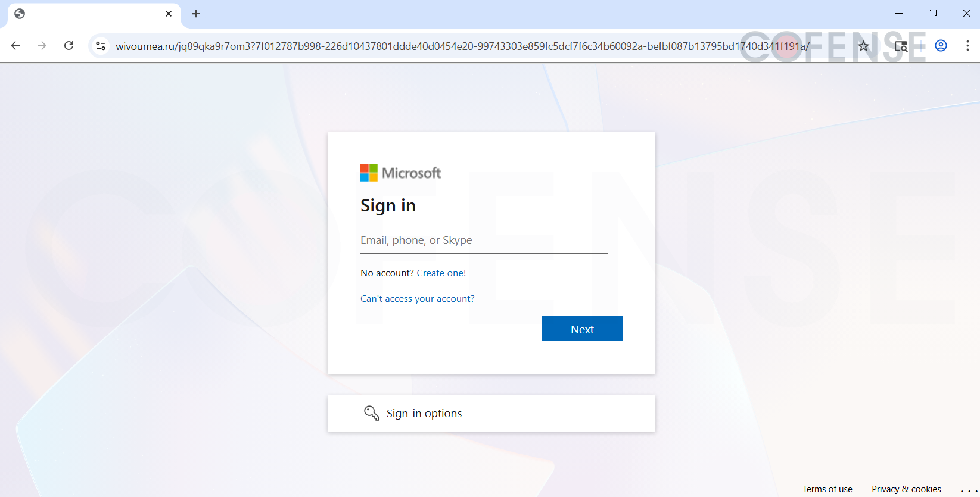Screen dimensions: 980x497
Task: View site information icon in address bar
Action: point(101,46)
